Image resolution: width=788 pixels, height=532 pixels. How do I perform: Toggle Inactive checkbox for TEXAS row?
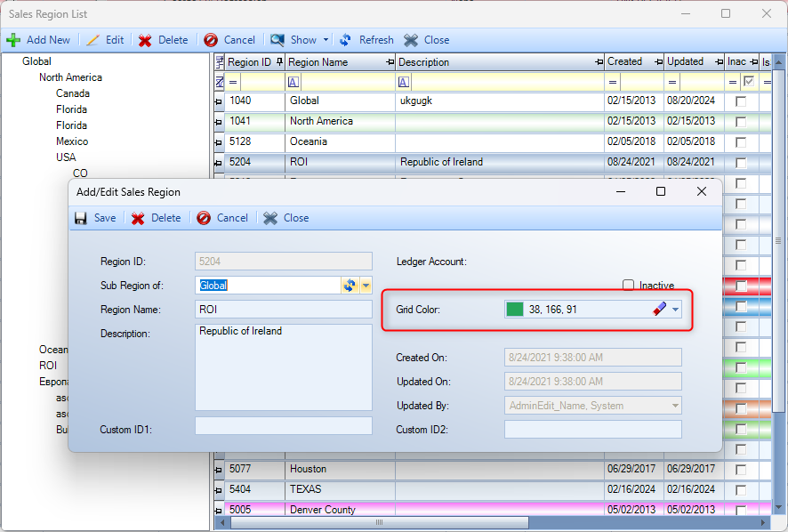tap(741, 490)
